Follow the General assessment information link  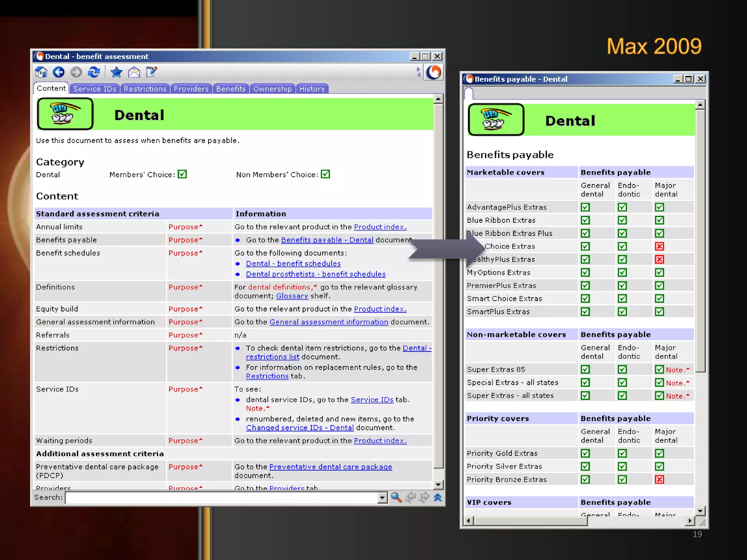(x=329, y=322)
